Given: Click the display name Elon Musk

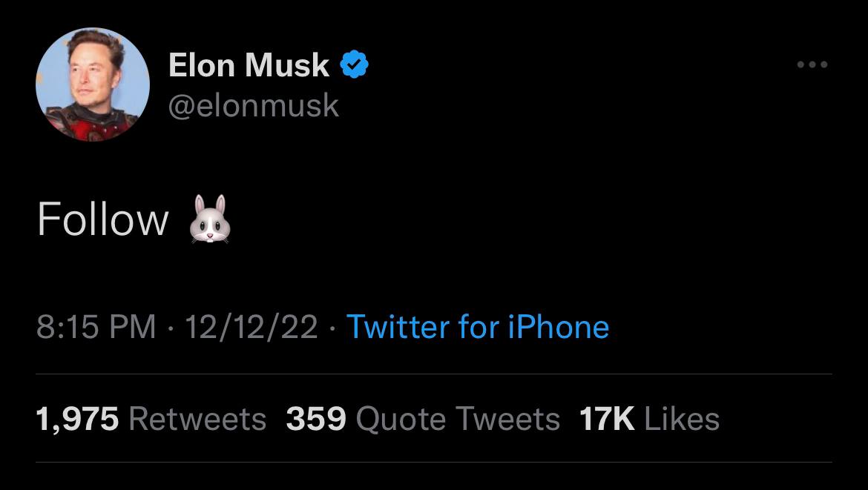Looking at the screenshot, I should tap(249, 65).
